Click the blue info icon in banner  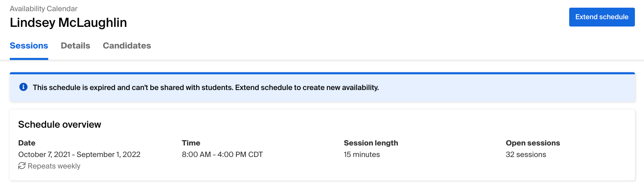tap(23, 87)
